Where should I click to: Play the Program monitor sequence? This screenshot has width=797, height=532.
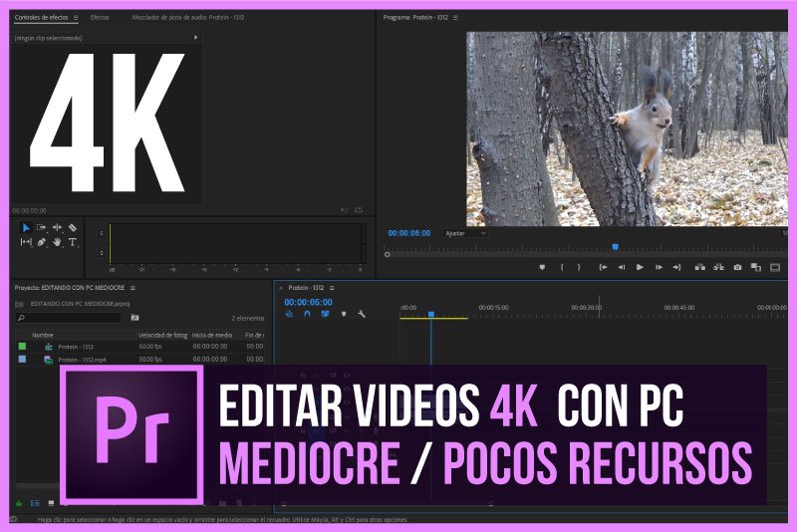[x=640, y=267]
